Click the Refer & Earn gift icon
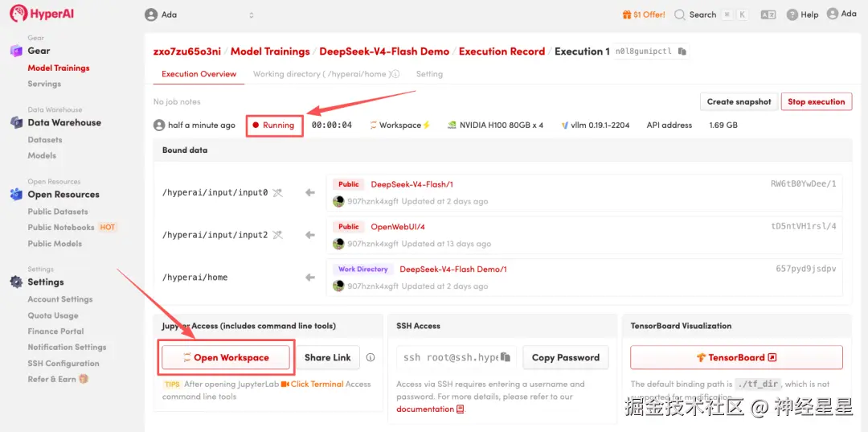 84,380
